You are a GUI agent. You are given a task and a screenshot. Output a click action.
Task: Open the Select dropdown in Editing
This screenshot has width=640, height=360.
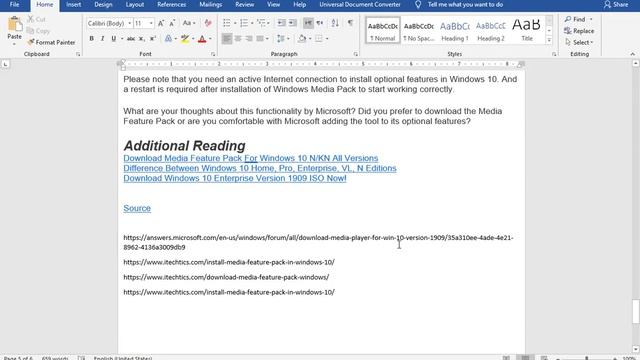[579, 42]
